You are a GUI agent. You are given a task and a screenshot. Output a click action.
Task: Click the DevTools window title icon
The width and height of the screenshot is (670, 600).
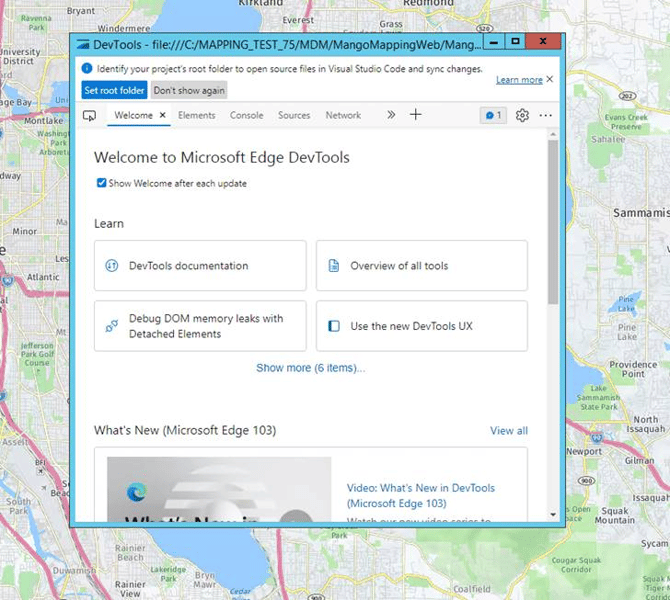[82, 44]
